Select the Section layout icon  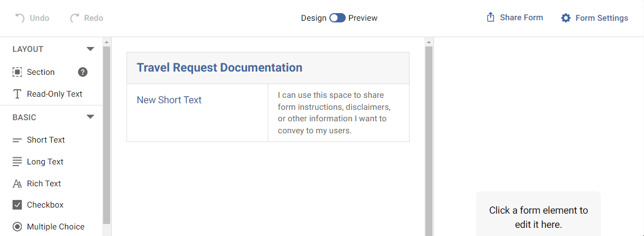17,72
